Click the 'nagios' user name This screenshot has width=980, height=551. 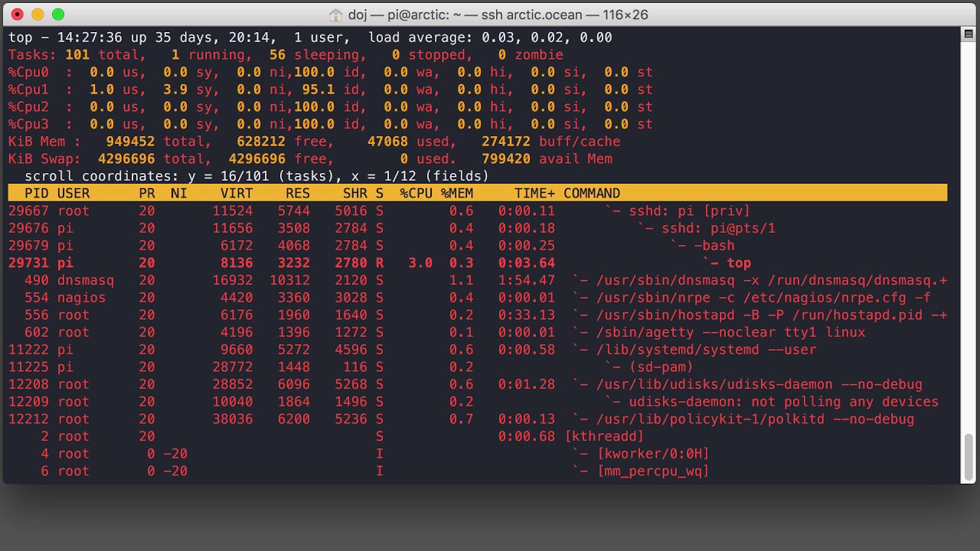(82, 298)
